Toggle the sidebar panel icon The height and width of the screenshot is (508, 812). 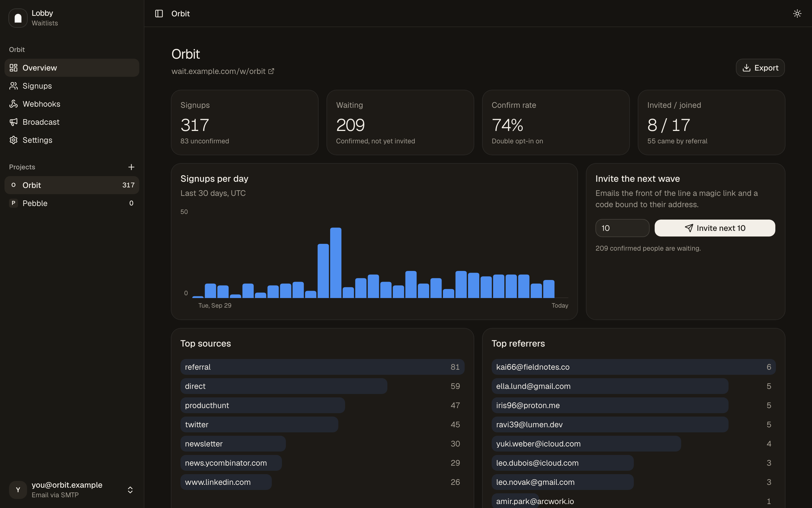click(x=159, y=14)
